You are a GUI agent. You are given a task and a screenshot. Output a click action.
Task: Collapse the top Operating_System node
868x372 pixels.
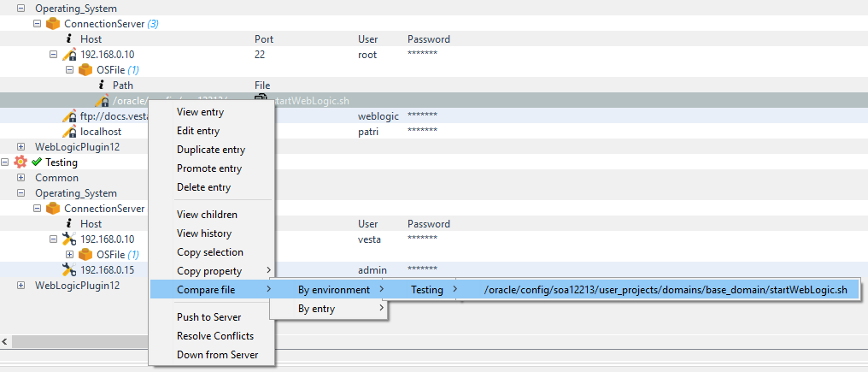21,9
